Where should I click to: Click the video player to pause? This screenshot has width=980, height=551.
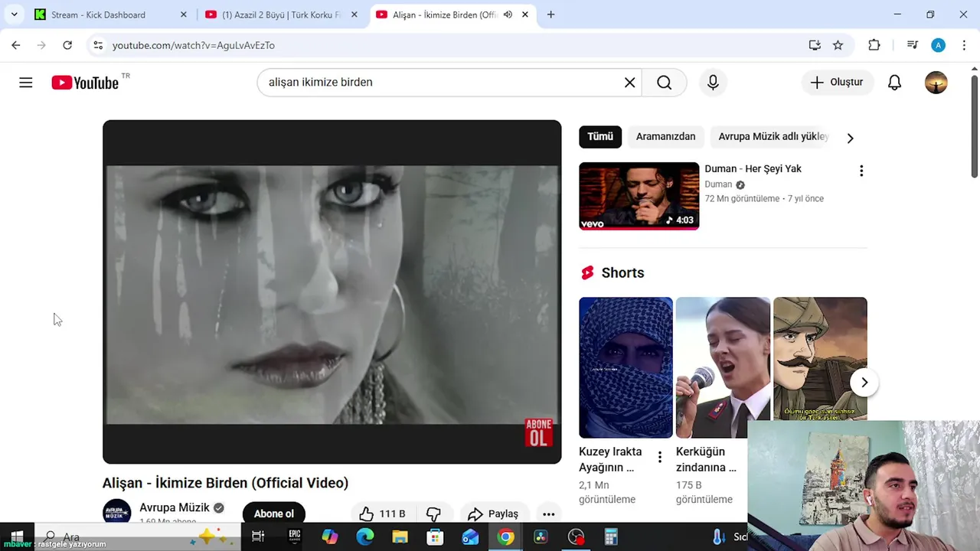(x=332, y=292)
